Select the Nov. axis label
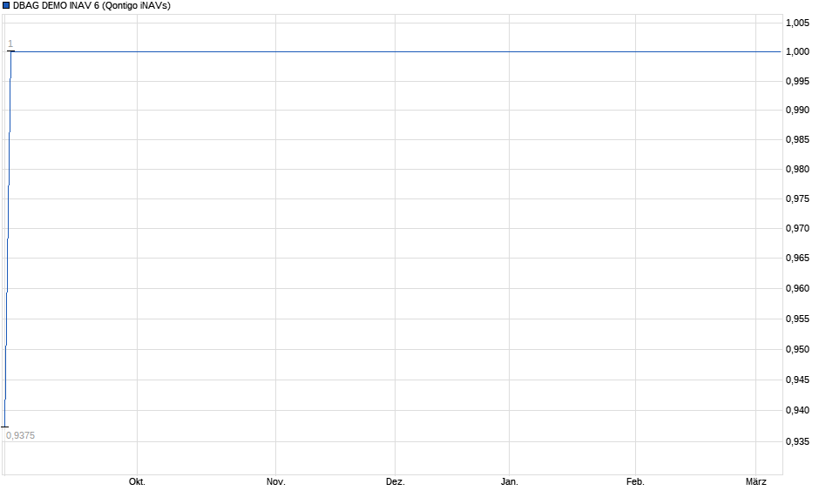 pos(275,480)
